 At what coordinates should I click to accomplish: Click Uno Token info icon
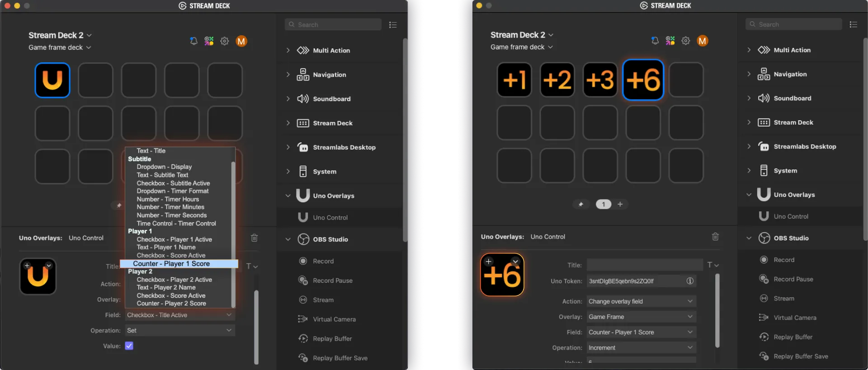tap(690, 281)
